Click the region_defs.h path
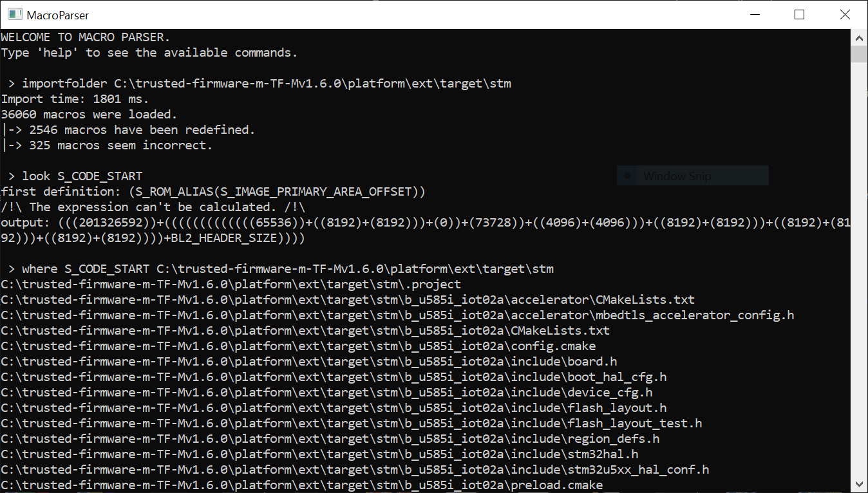868x493 pixels. point(330,439)
